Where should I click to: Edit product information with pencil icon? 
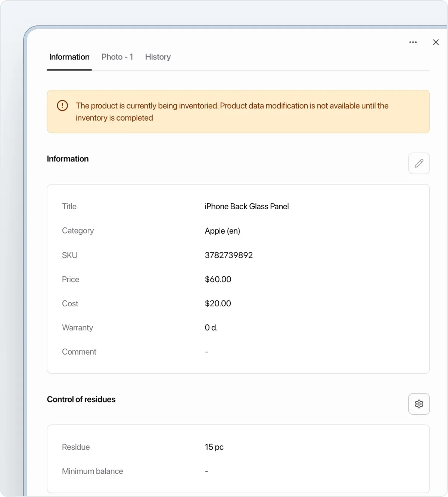click(419, 163)
